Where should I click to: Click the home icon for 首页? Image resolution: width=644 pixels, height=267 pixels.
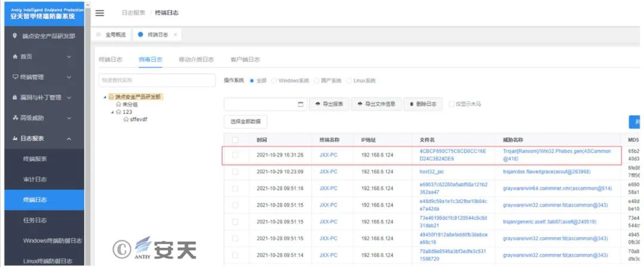point(15,56)
